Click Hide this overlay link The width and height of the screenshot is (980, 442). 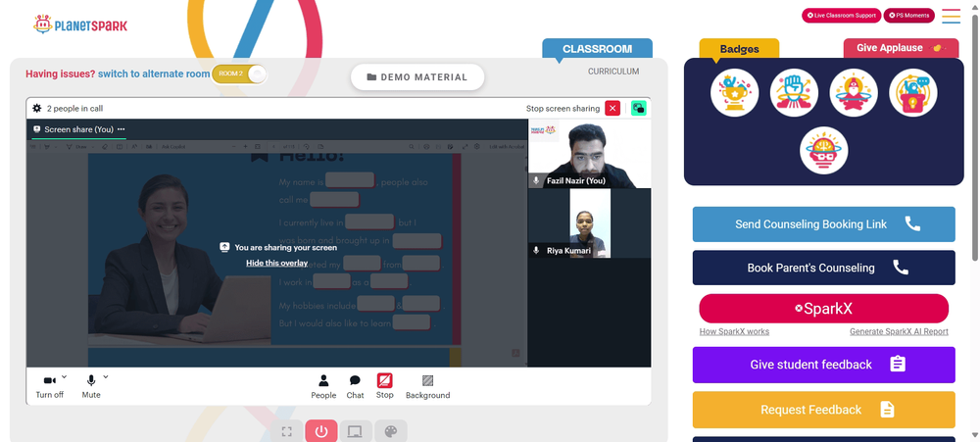click(277, 263)
